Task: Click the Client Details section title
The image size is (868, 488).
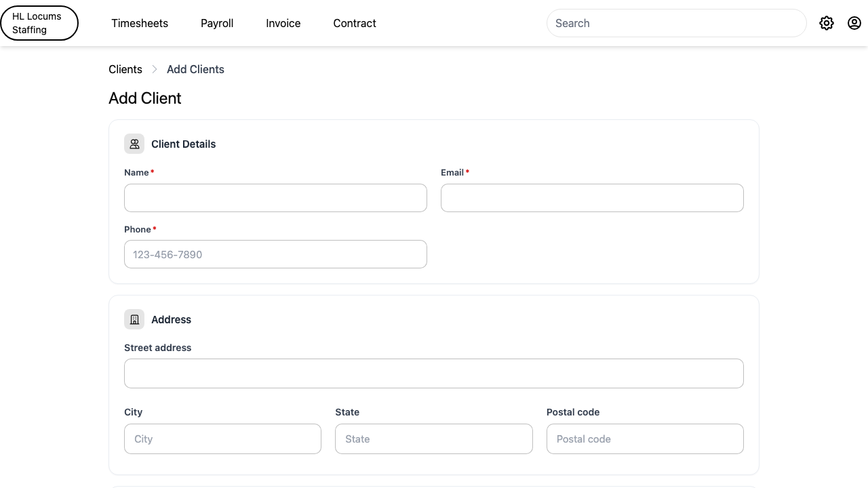Action: coord(184,144)
